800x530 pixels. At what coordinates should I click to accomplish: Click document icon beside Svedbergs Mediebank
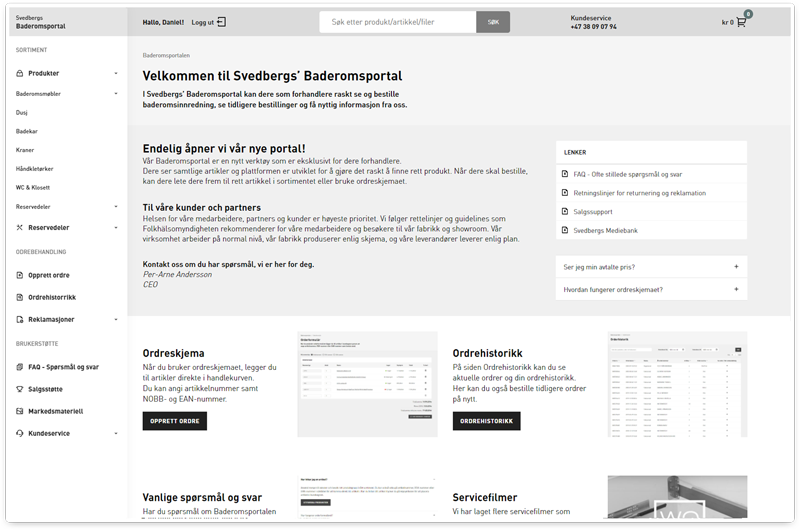point(565,230)
